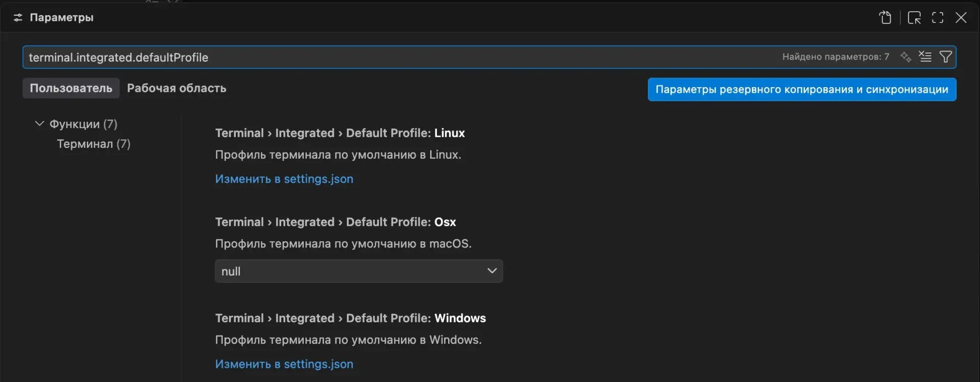
Task: Switch to the Пользователь tab
Action: point(71,88)
